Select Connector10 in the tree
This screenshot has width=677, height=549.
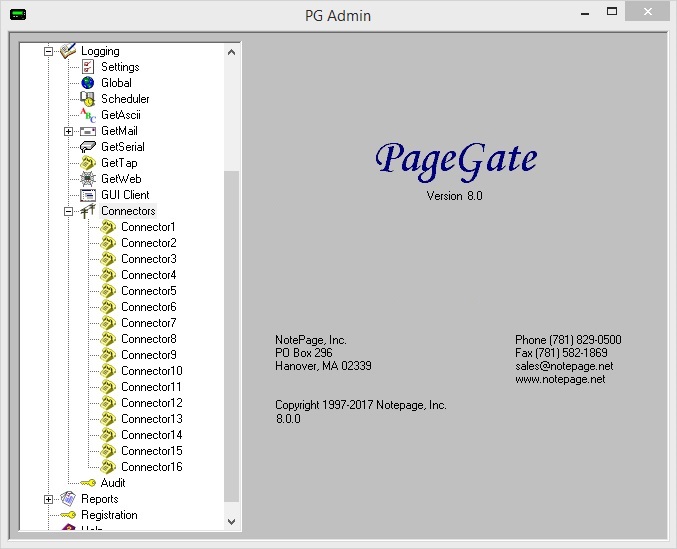152,371
